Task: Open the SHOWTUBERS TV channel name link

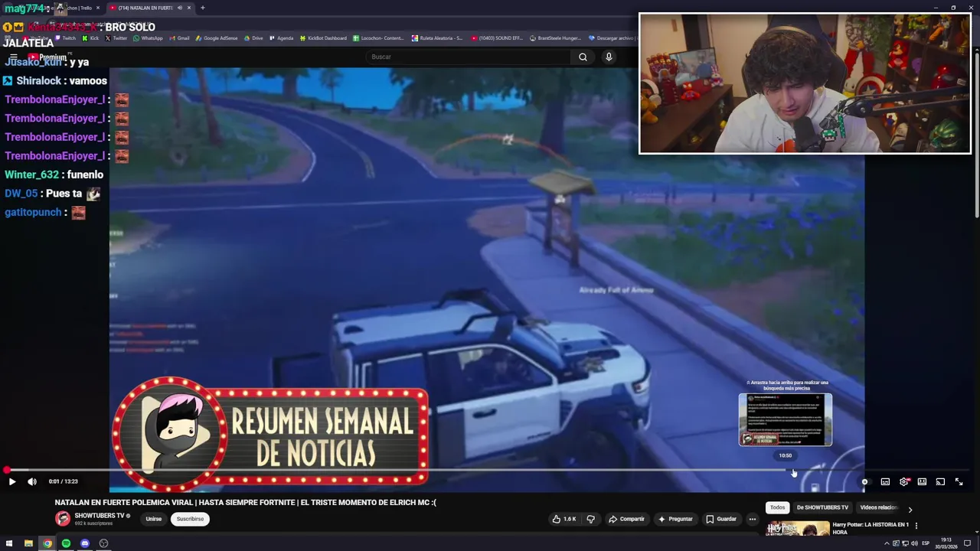Action: click(x=100, y=516)
